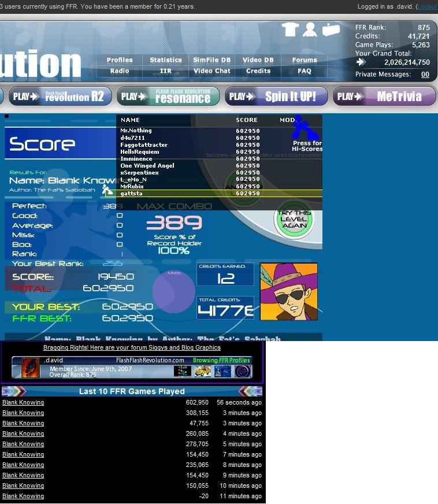
Task: Open the Statistics menu item
Action: point(166,60)
